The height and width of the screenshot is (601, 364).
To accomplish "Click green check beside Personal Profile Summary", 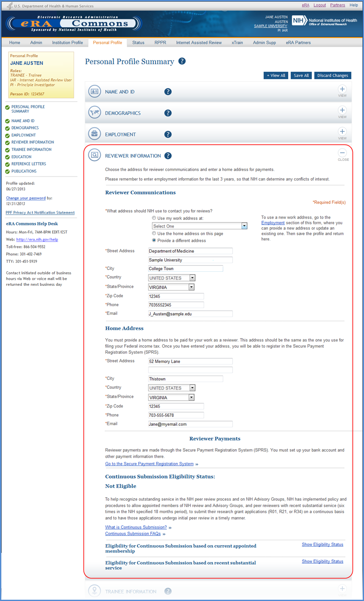I will [8, 108].
